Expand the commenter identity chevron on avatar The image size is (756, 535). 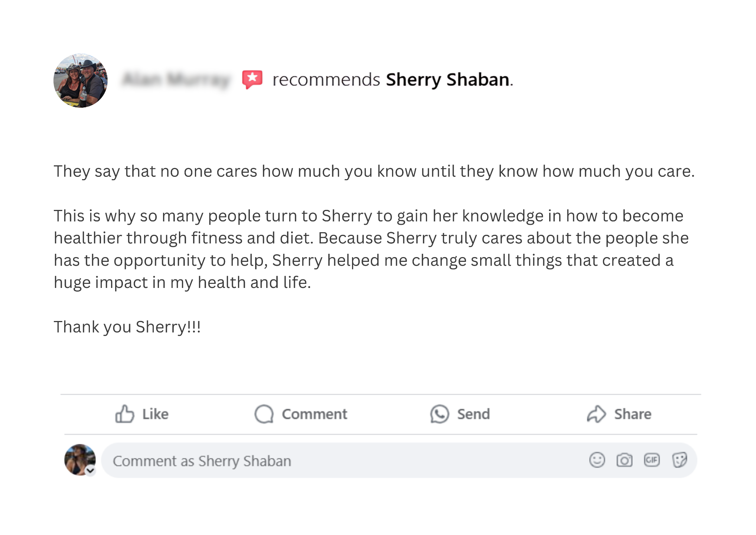point(90,471)
